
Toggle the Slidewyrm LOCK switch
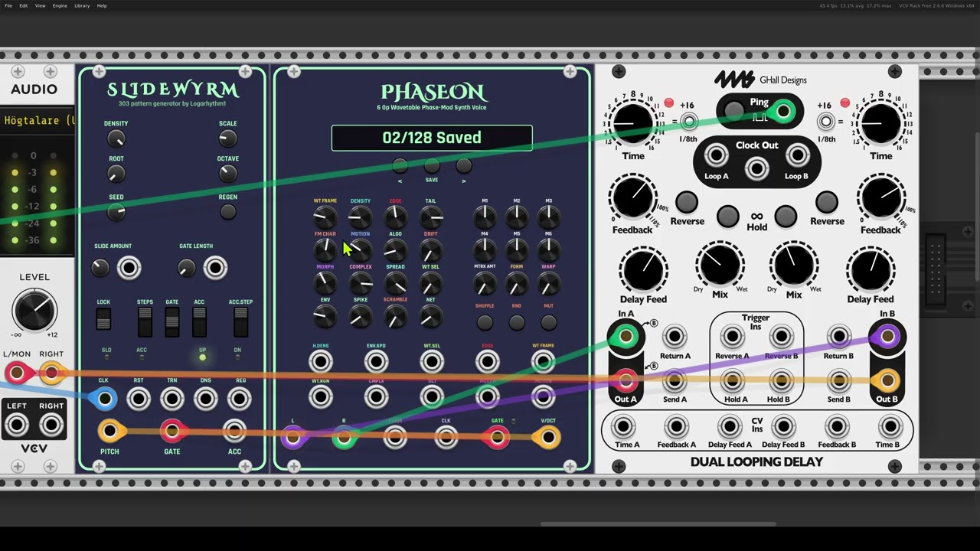103,318
